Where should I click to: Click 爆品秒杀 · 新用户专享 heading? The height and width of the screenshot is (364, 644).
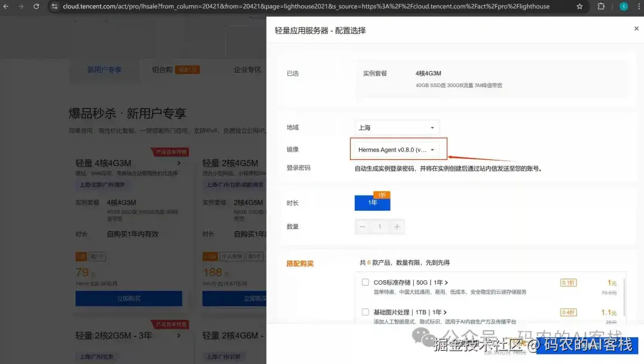(128, 113)
